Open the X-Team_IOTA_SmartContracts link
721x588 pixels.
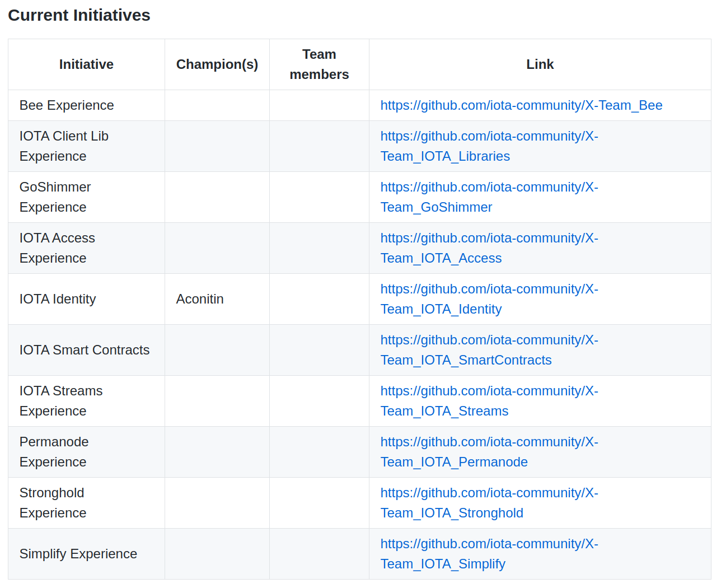tap(489, 350)
